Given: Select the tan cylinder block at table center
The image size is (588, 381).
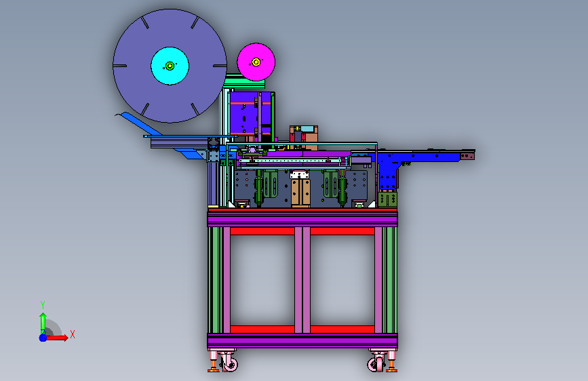Looking at the screenshot, I should pyautogui.click(x=300, y=193).
